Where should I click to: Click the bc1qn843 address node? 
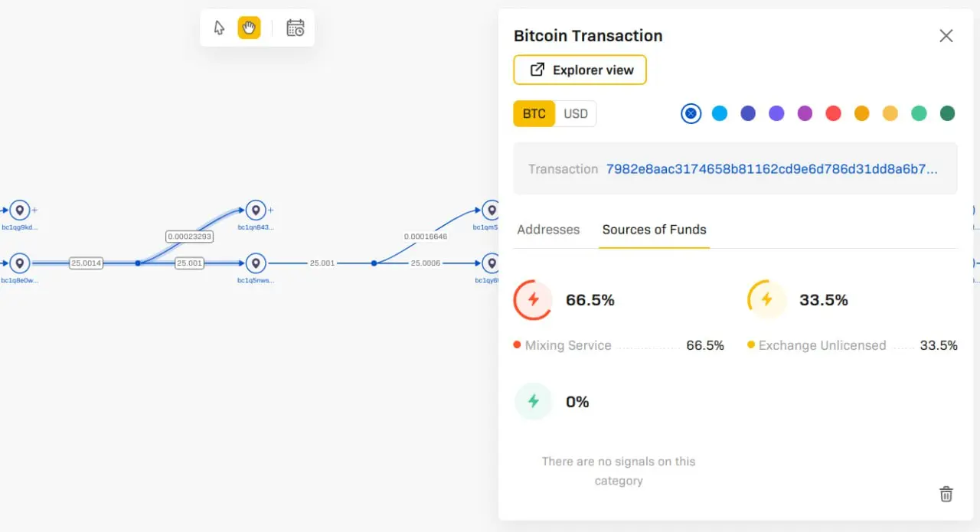[x=256, y=210]
